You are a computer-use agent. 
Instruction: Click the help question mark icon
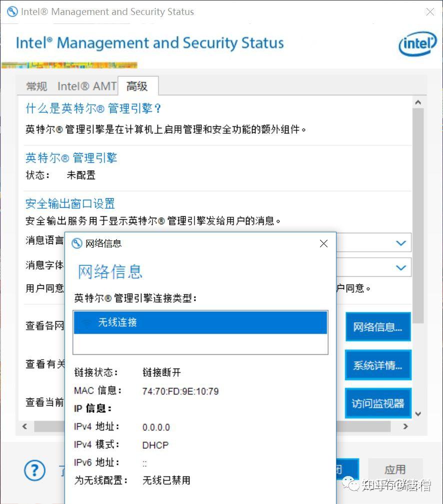[x=34, y=470]
